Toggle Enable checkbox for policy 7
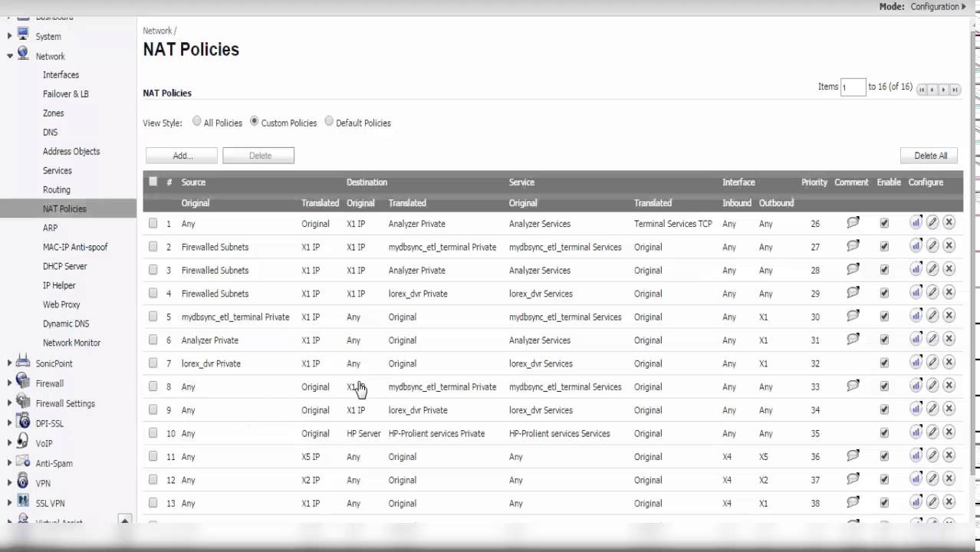 click(x=884, y=363)
